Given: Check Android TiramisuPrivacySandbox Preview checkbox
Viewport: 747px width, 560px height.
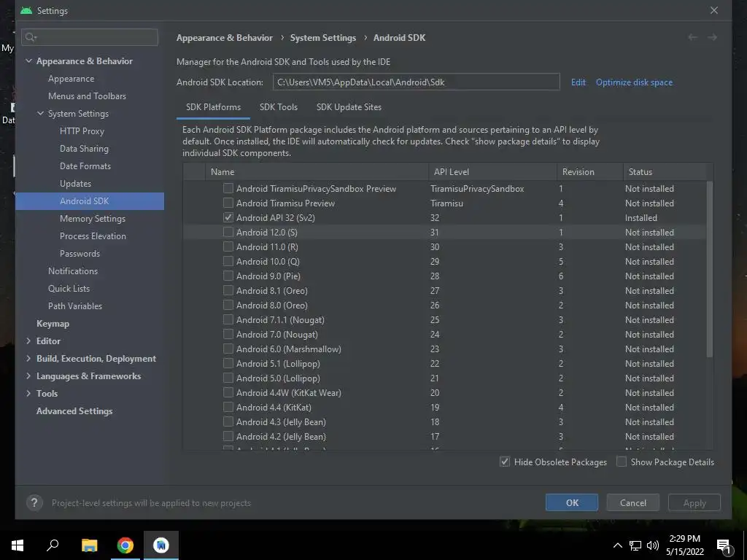Looking at the screenshot, I should coord(228,189).
